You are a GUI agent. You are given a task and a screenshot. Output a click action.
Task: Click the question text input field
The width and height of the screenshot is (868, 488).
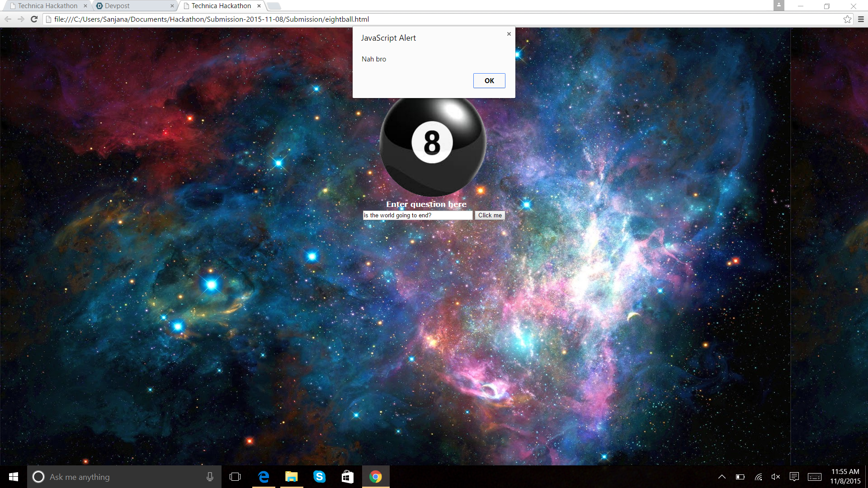pos(417,216)
